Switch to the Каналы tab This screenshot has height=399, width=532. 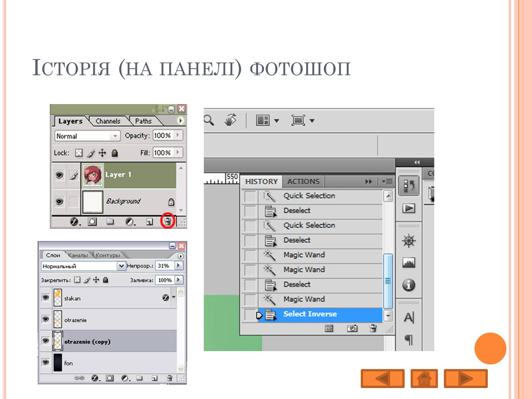pyautogui.click(x=78, y=255)
